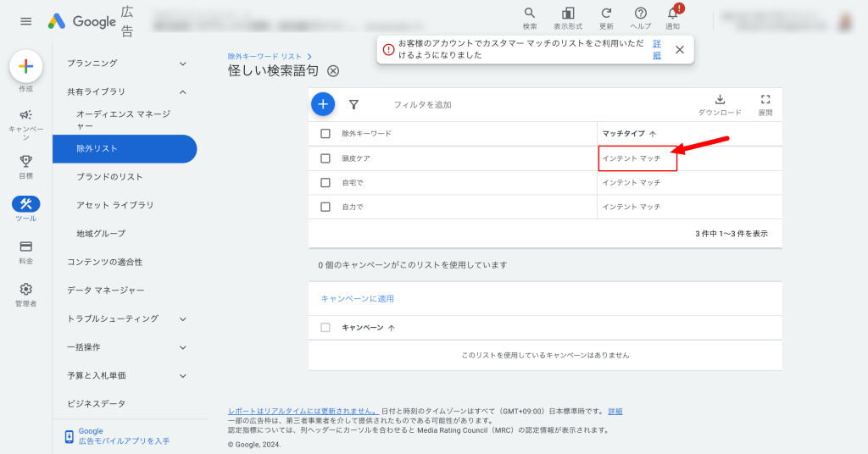Viewport: 868px width, 454px height.
Task: Click the blue plus add keyword button
Action: point(323,104)
